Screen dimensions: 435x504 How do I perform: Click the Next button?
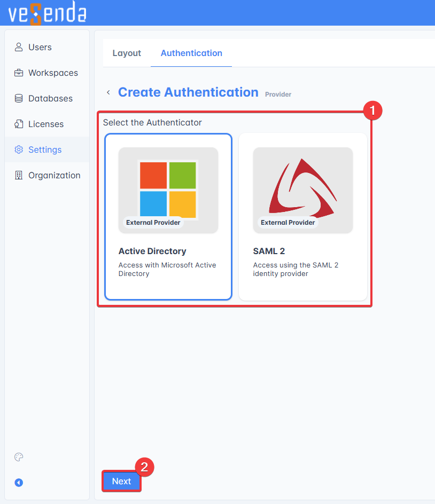coord(122,481)
